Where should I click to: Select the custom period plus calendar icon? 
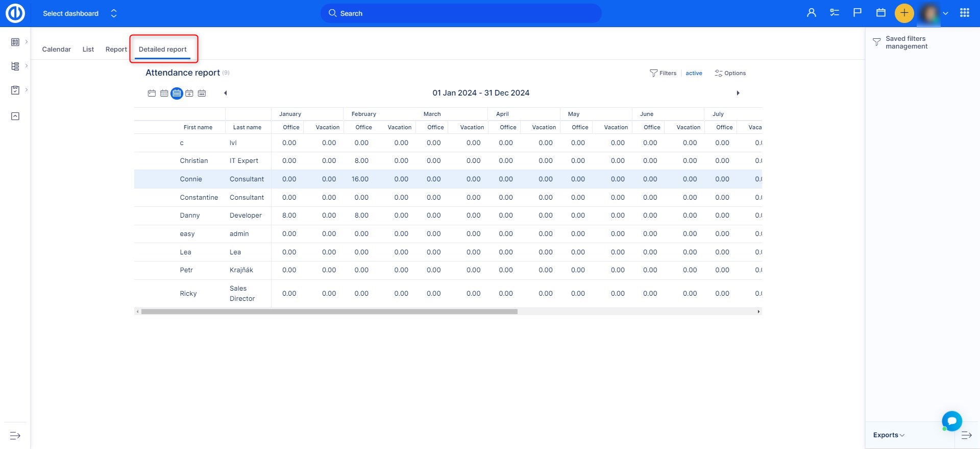click(x=189, y=93)
